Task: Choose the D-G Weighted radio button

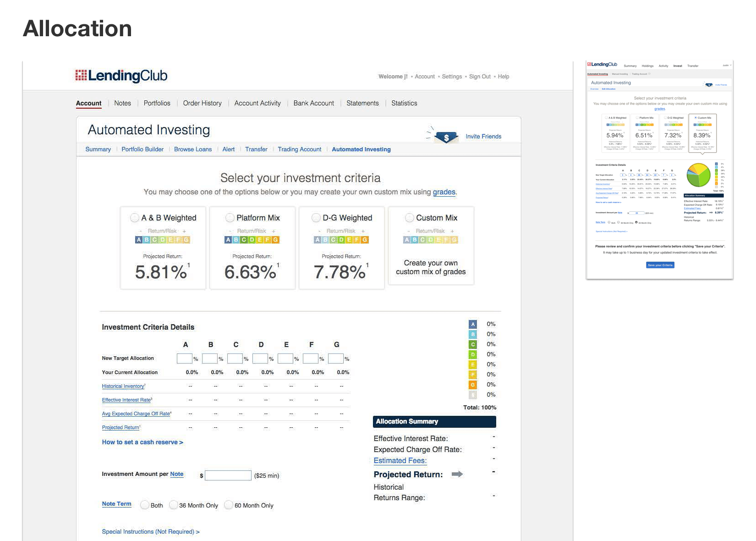Action: click(316, 218)
